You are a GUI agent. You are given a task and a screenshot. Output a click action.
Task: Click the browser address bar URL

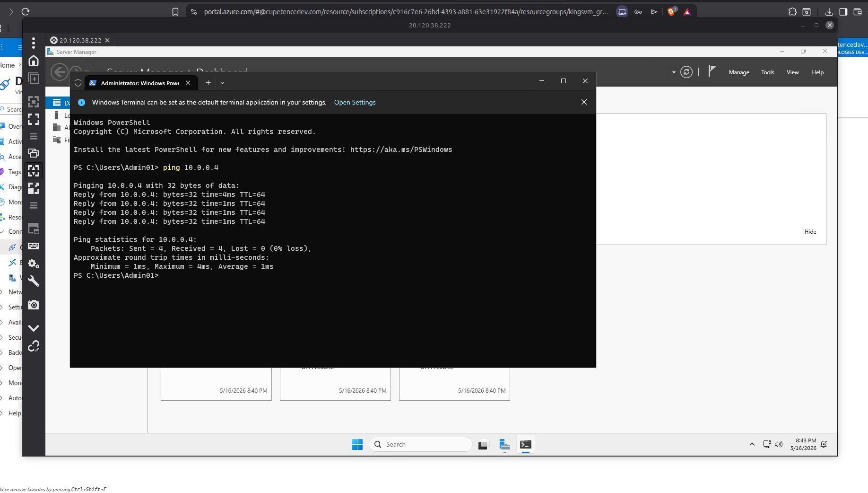[x=406, y=12]
